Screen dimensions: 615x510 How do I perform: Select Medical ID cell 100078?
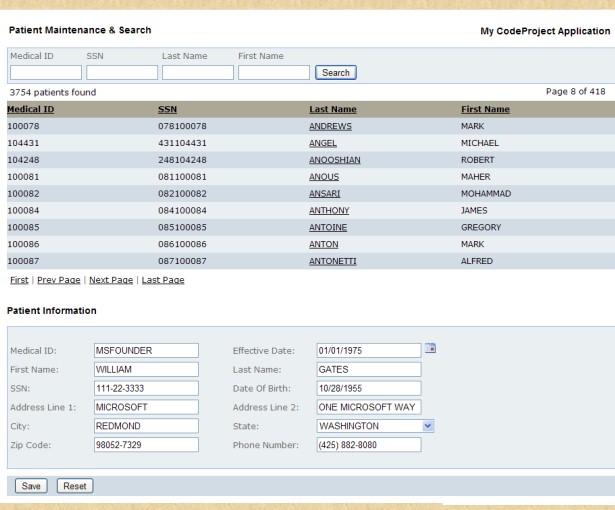tap(24, 126)
